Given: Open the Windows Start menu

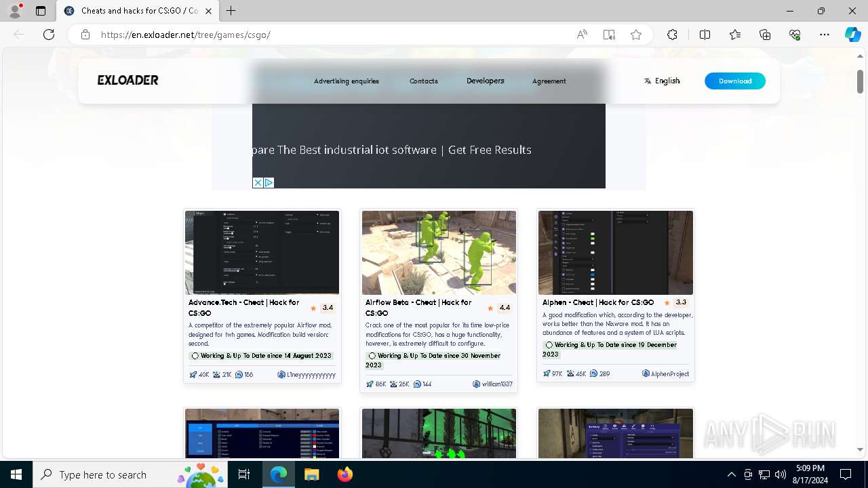Looking at the screenshot, I should click(16, 474).
